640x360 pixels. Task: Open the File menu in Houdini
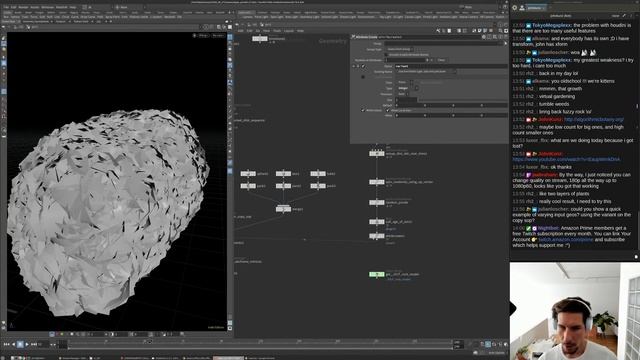point(6,7)
